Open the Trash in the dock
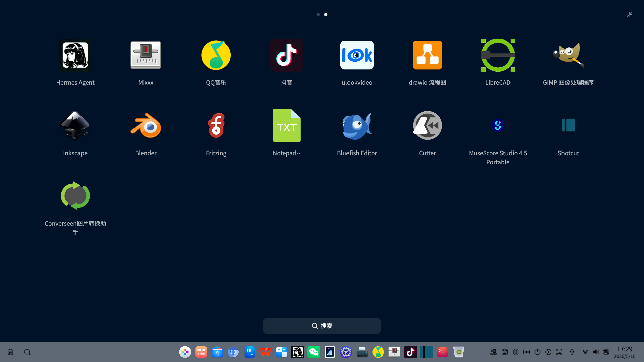This screenshot has height=362, width=644. pos(459,352)
